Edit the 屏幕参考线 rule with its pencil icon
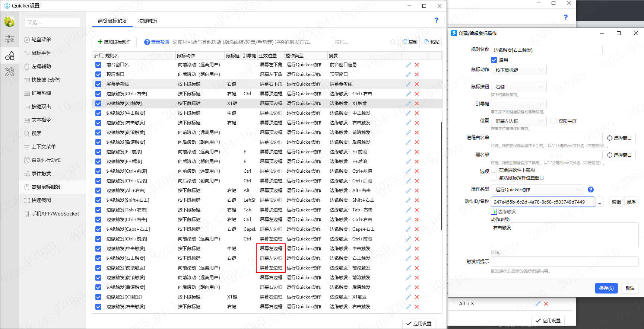 (409, 84)
